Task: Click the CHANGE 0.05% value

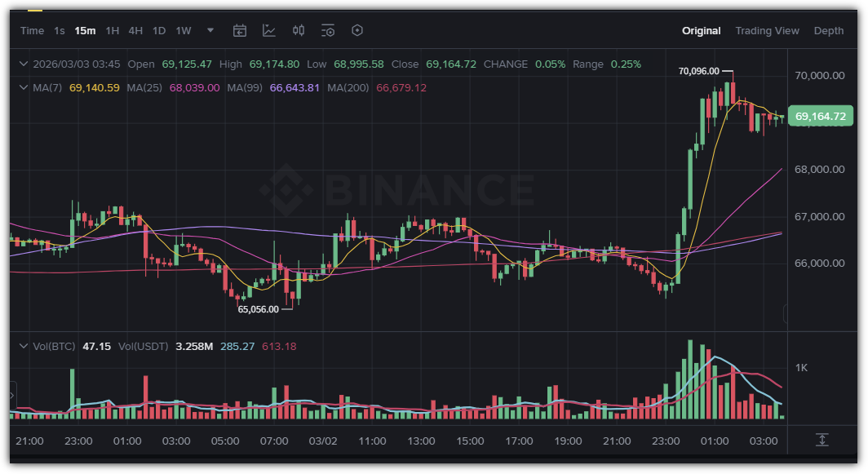Action: [x=550, y=64]
